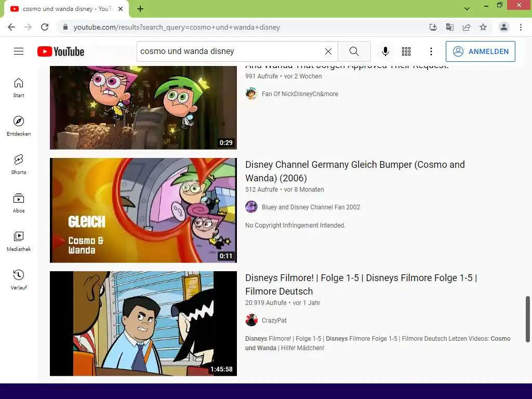Viewport: 532px width, 399px height.
Task: Reload the page
Action: (x=45, y=27)
